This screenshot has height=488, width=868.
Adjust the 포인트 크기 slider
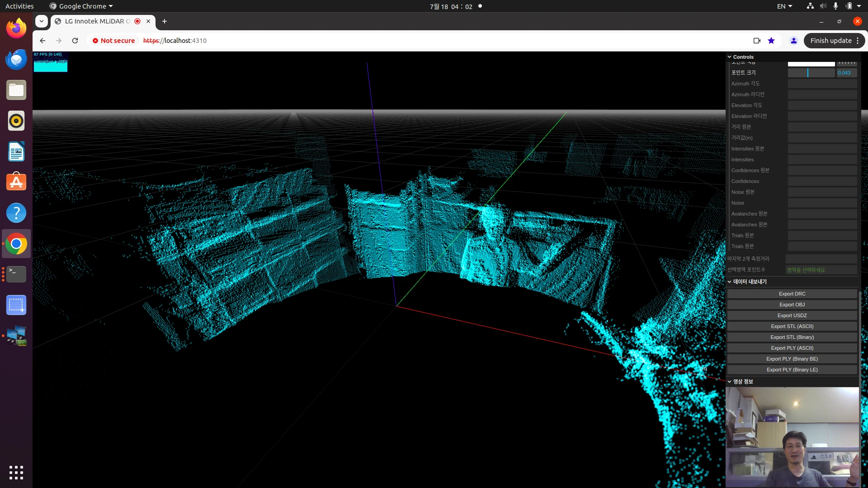[811, 73]
